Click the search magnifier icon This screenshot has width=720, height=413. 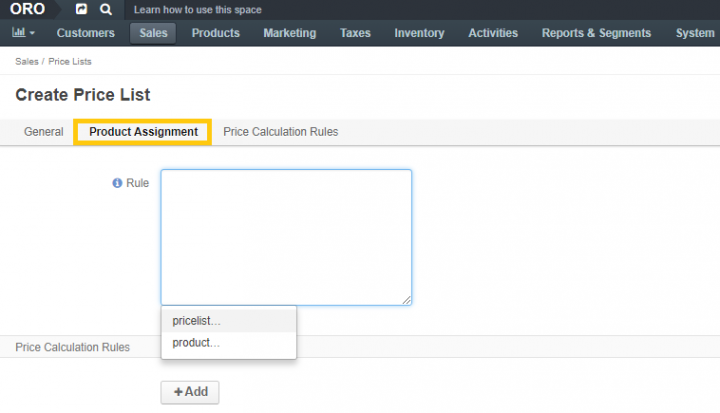(106, 9)
